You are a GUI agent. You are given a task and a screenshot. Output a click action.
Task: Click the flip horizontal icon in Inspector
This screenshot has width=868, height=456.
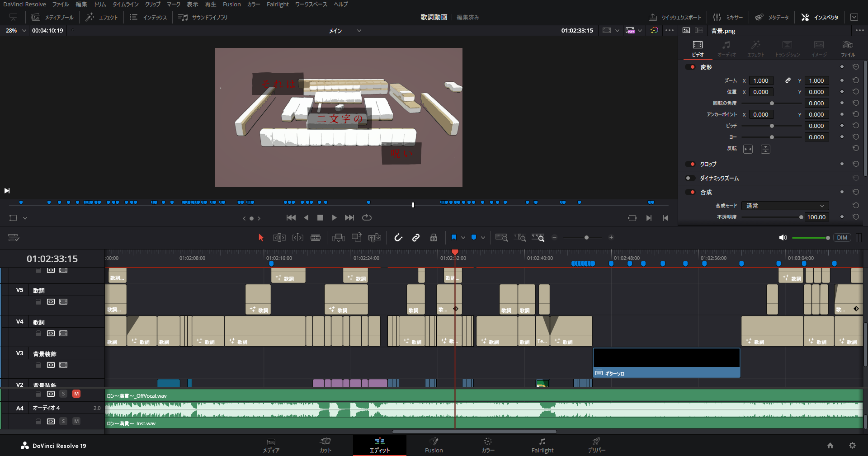click(x=748, y=149)
